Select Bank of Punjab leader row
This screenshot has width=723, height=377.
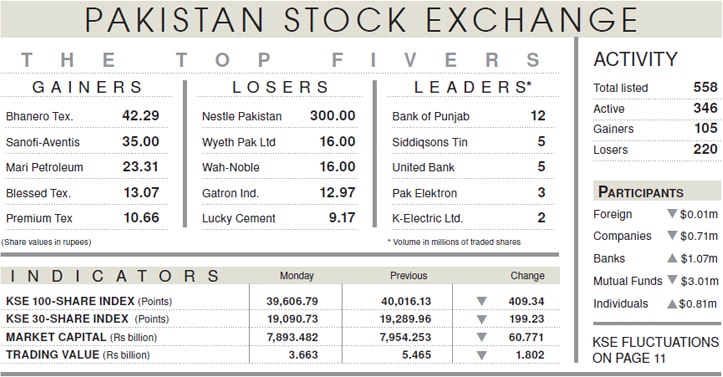point(469,116)
